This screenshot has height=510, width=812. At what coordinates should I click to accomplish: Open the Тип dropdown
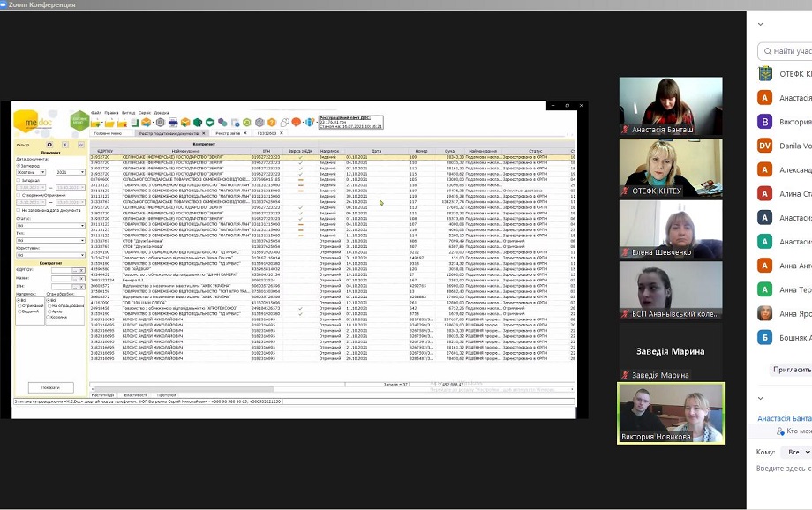51,240
